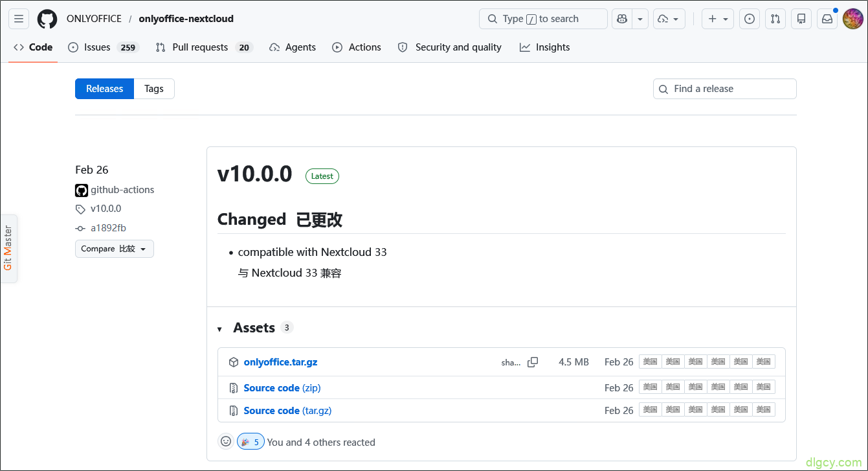Open the ONLYOFFICE organization link
Image resolution: width=868 pixels, height=471 pixels.
[94, 19]
